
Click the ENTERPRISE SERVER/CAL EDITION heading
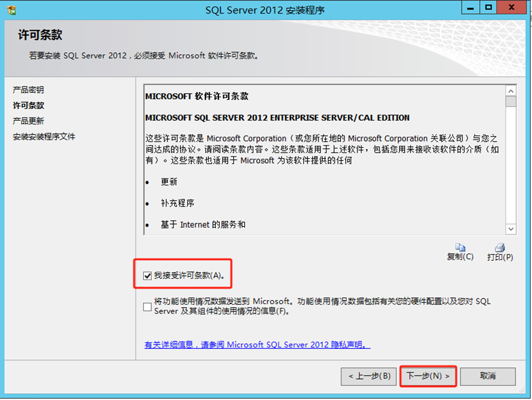coord(277,118)
